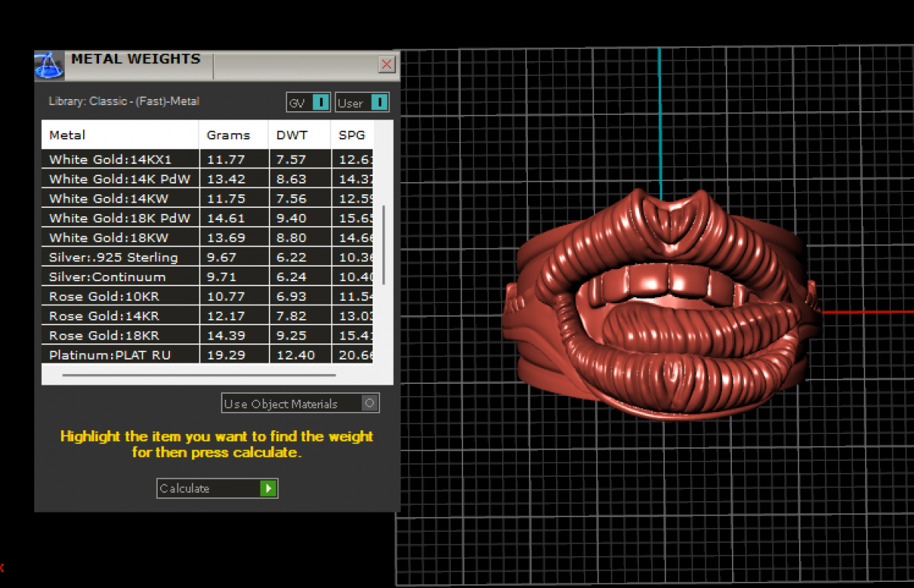Click the Metal Weights panel logo icon
Viewport: 914px width, 588px height.
[x=49, y=66]
